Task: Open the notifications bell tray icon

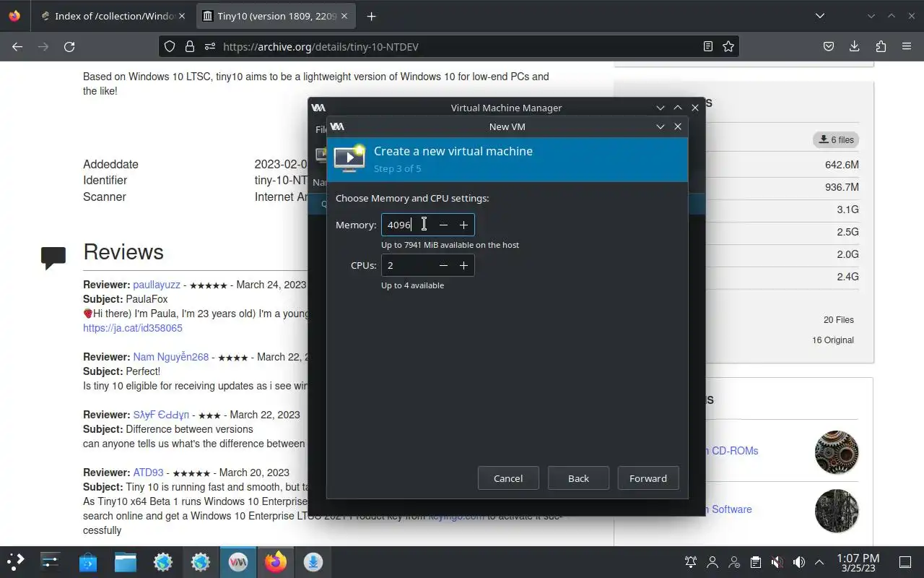Action: click(x=691, y=562)
